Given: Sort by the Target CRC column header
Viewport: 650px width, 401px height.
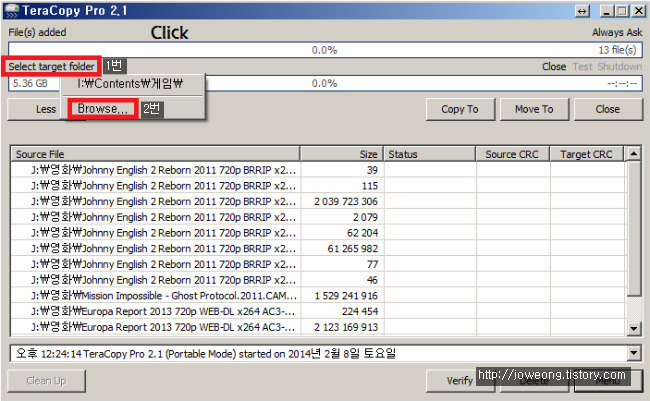Looking at the screenshot, I should click(587, 154).
